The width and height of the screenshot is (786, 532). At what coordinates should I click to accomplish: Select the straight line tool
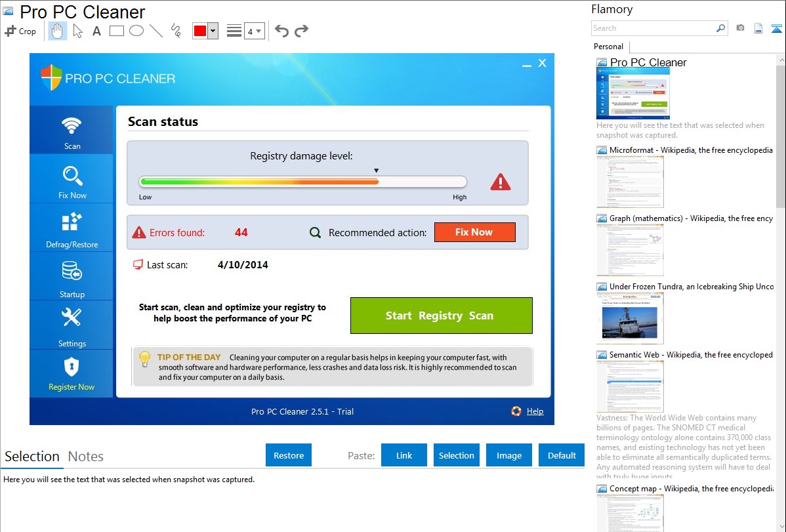click(x=156, y=31)
